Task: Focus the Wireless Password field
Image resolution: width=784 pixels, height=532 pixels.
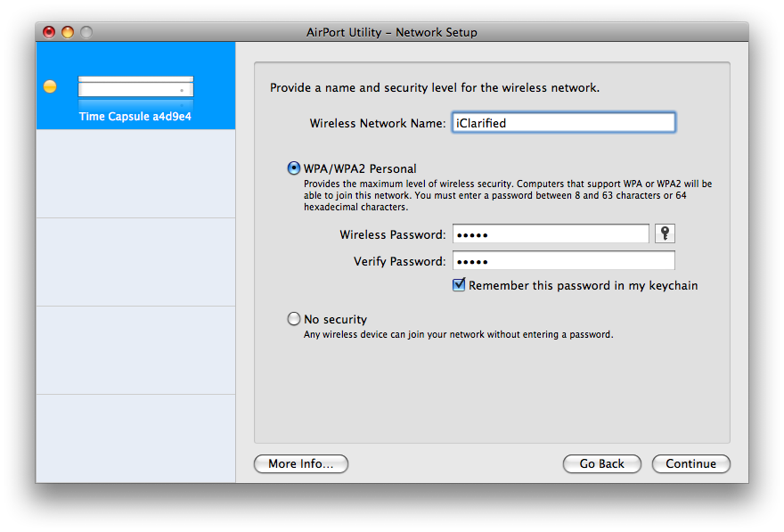Action: (x=551, y=234)
